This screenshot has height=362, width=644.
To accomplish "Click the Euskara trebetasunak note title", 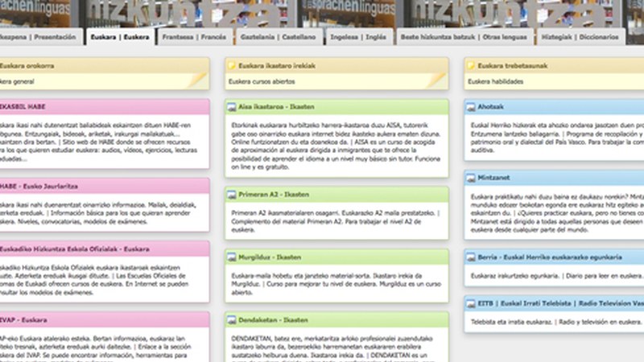I will pos(513,66).
